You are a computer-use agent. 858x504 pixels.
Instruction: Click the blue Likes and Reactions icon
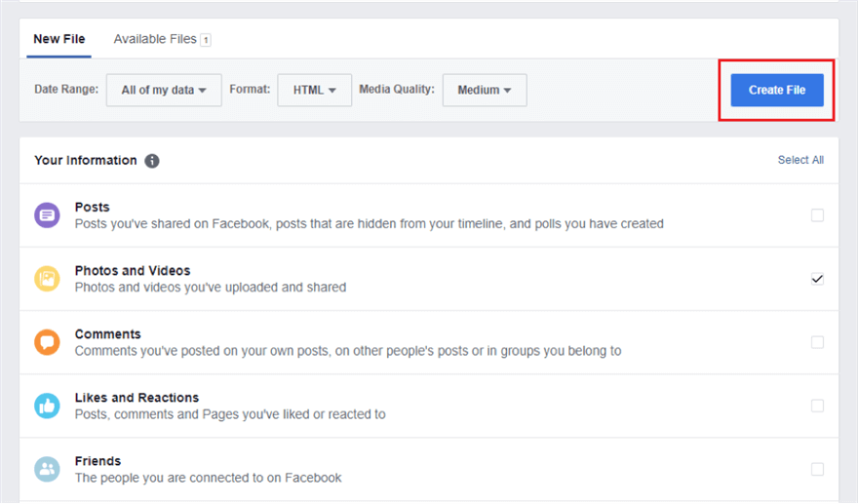click(47, 406)
